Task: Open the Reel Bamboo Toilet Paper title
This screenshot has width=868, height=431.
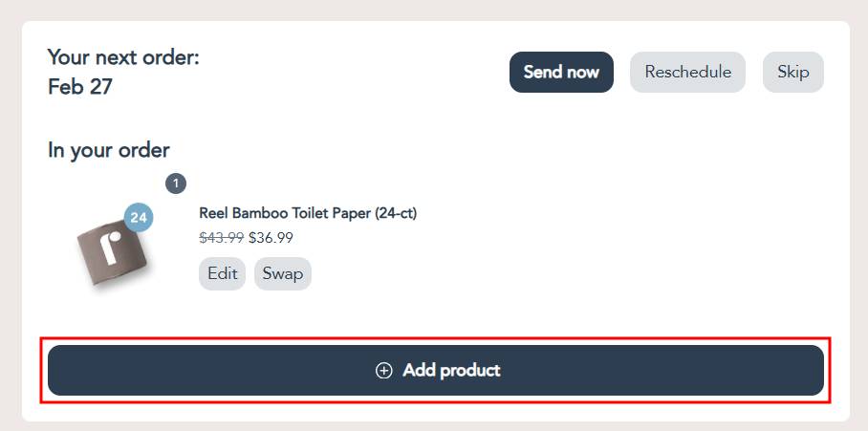Action: click(308, 213)
